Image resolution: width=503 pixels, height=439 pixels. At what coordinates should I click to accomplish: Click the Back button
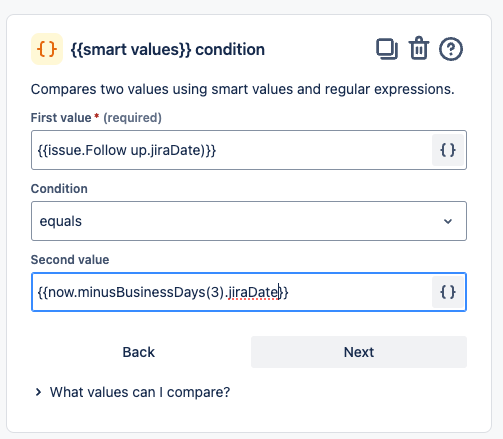138,352
